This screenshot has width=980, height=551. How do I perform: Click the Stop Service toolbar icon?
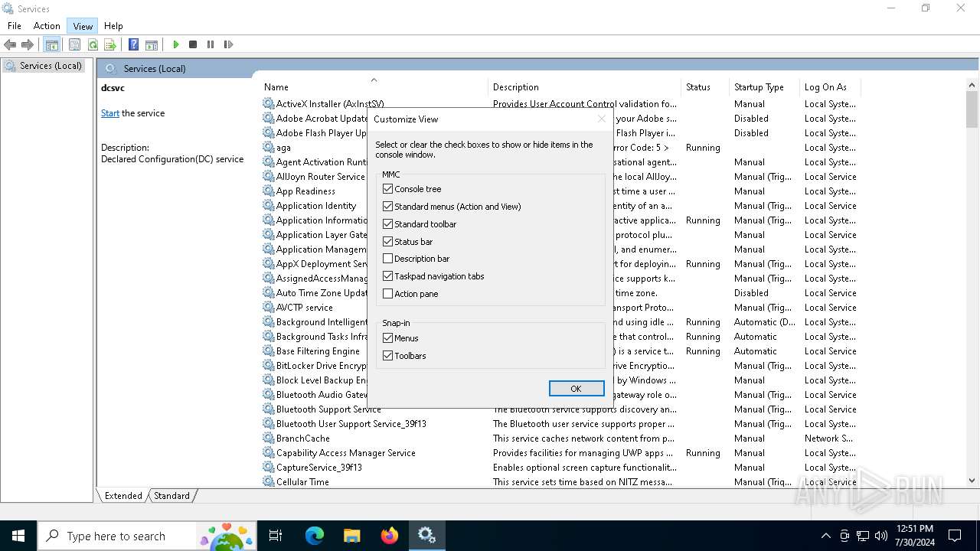[x=193, y=44]
